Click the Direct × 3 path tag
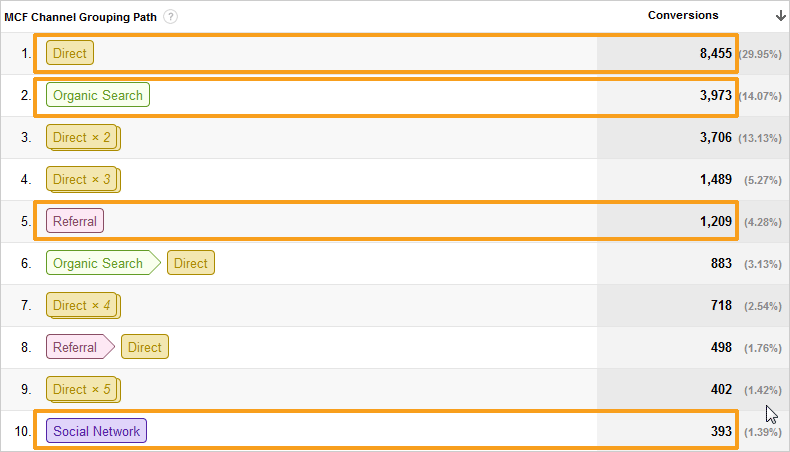Image resolution: width=790 pixels, height=452 pixels. (83, 179)
